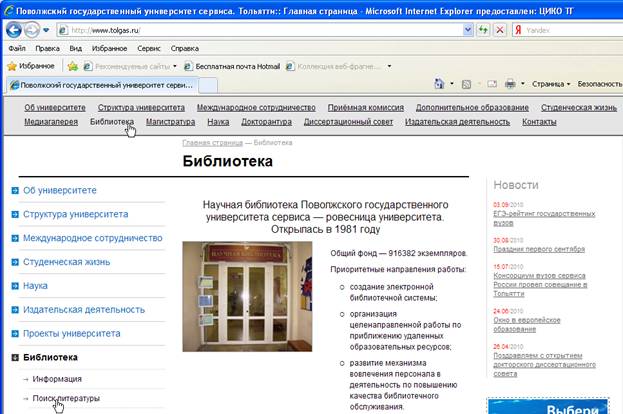Open top nav link Контакты
The image size is (623, 414).
tap(539, 122)
